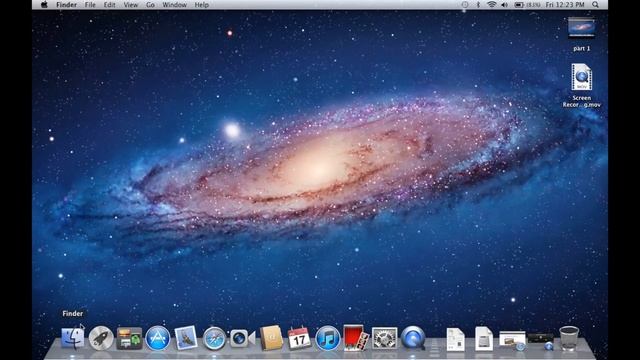Open Finder from the Dock
Viewport: 640px width, 360px height.
pos(73,338)
